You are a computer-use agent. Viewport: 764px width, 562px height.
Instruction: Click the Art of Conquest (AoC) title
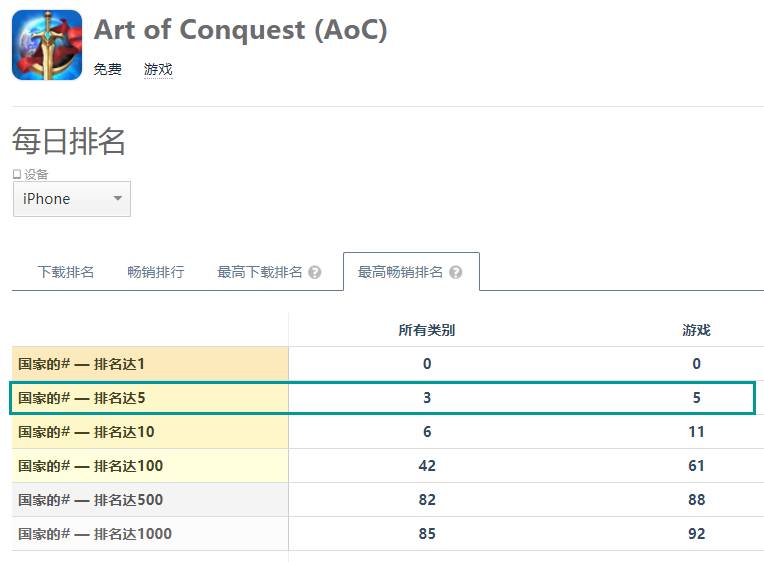tap(240, 30)
